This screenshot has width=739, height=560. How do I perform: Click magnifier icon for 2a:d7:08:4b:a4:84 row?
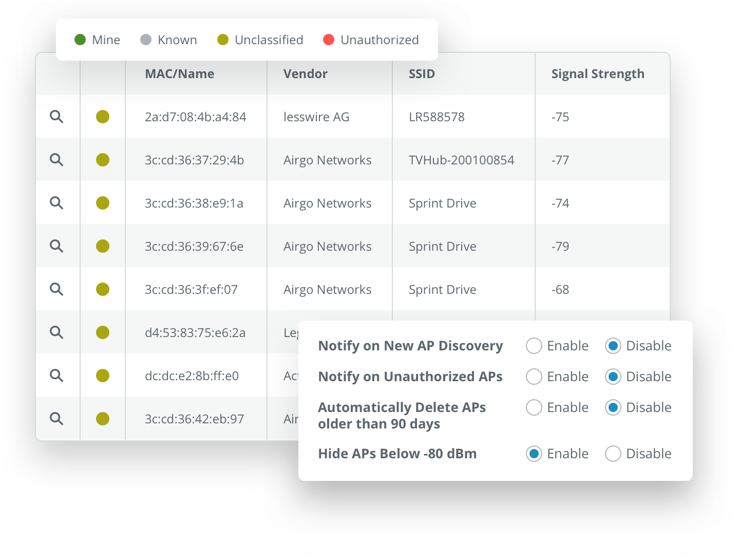point(56,117)
